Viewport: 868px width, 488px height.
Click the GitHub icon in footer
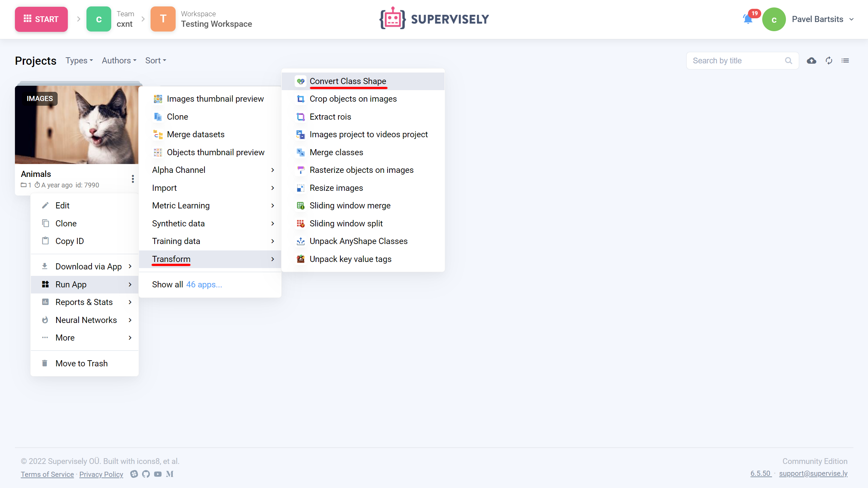click(x=146, y=474)
